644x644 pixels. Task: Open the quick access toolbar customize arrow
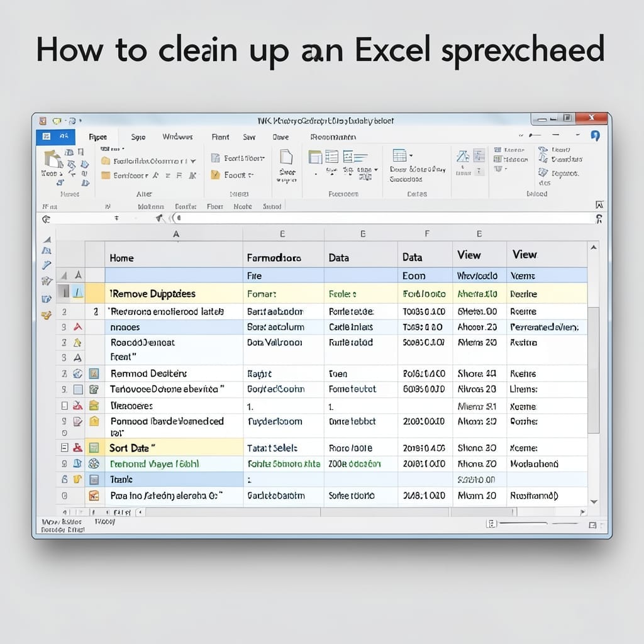80,121
